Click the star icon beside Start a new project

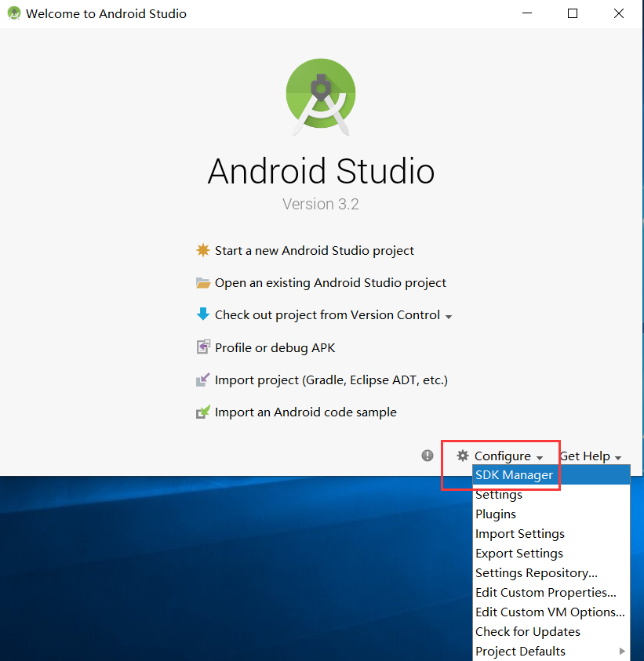tap(202, 250)
